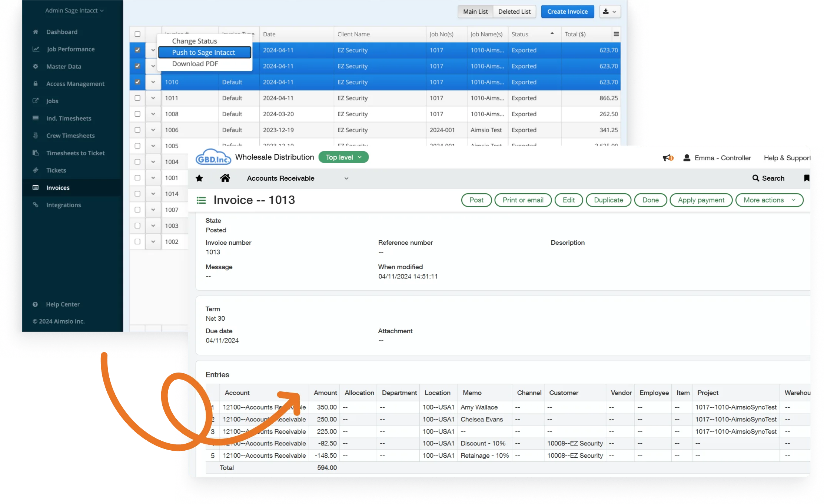Open Jobs icon in sidebar
824x504 pixels.
tap(36, 101)
